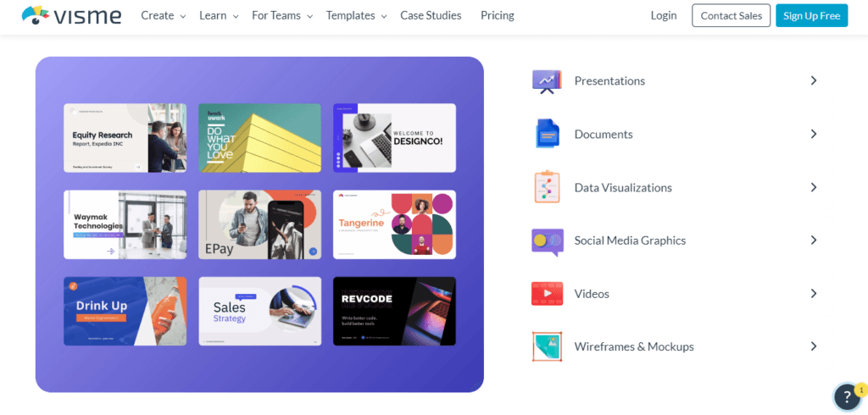
Task: Expand the Data Visualizations row chevron
Action: tap(814, 187)
